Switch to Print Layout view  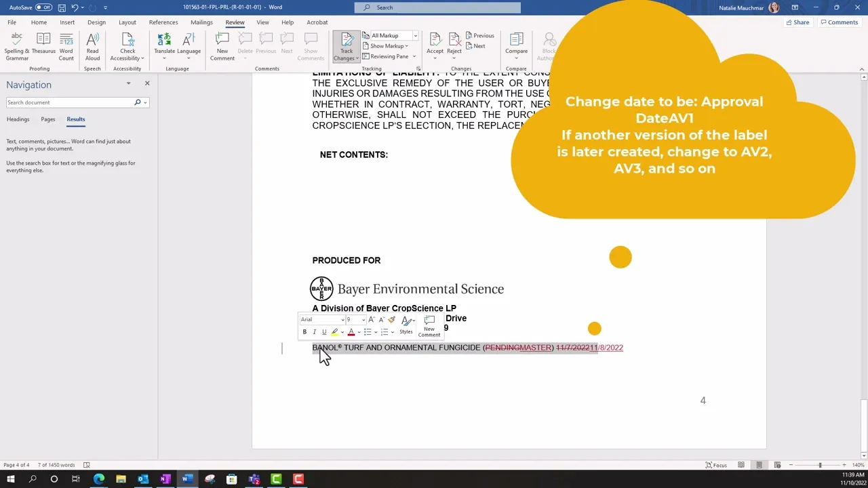pyautogui.click(x=759, y=465)
